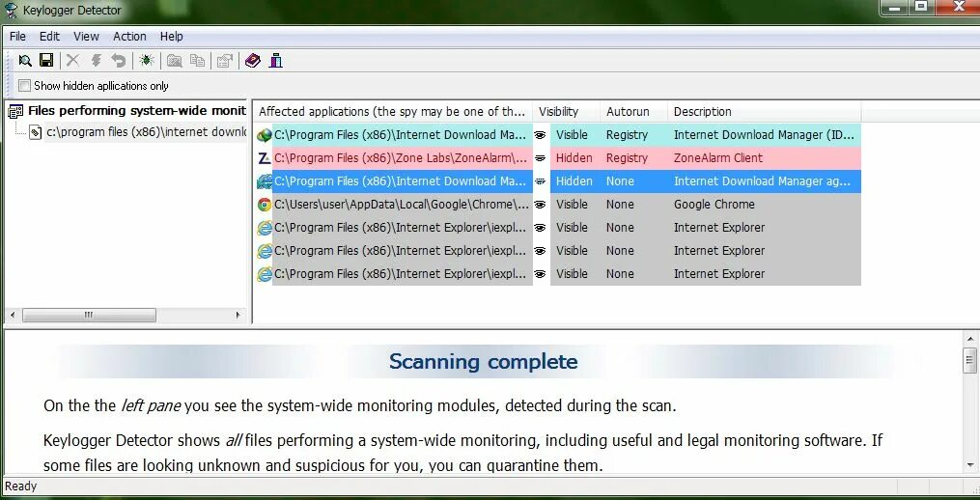Click the left pane horizontal scrollbar thumb
Screen dimensions: 980x500
tap(89, 315)
